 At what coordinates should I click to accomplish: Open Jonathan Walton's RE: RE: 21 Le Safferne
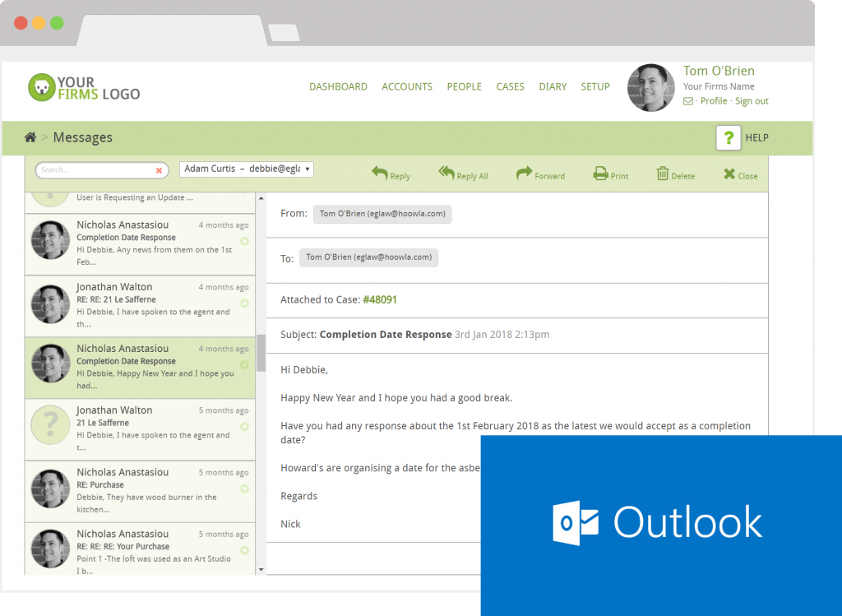[x=140, y=306]
